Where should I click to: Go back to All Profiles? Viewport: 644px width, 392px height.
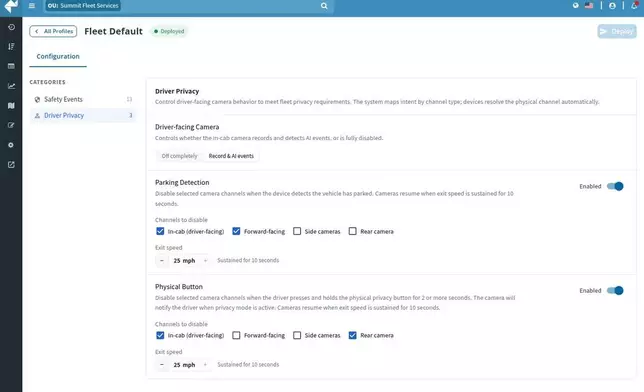[53, 31]
